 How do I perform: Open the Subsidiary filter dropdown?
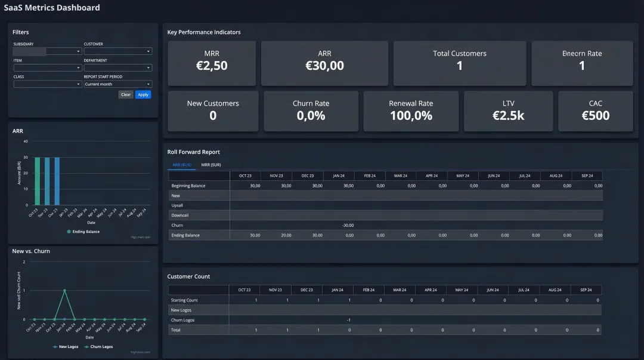[x=48, y=51]
